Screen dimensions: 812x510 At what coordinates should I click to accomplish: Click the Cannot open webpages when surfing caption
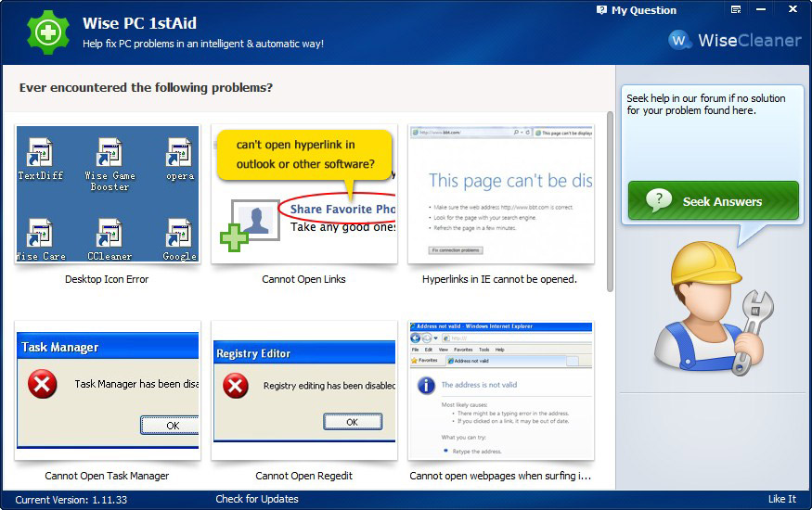point(500,476)
